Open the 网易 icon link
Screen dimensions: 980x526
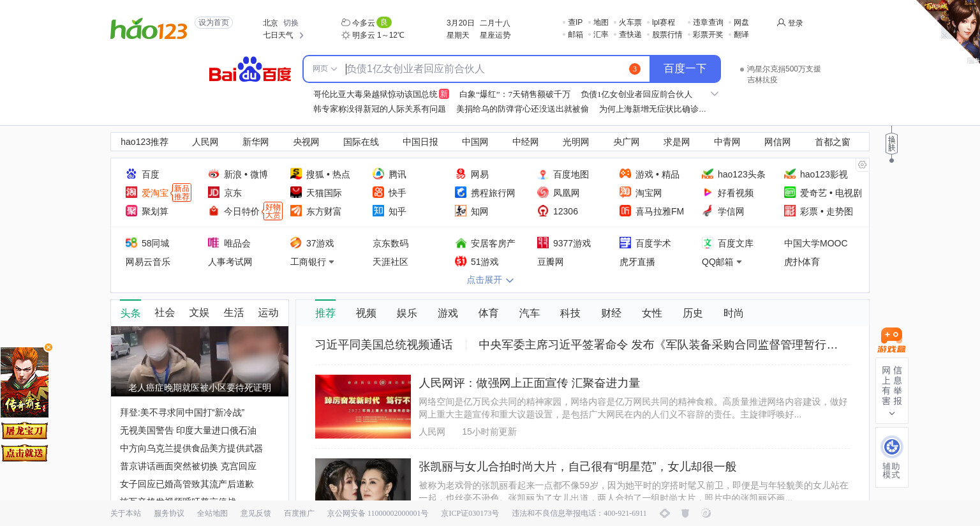tap(461, 174)
